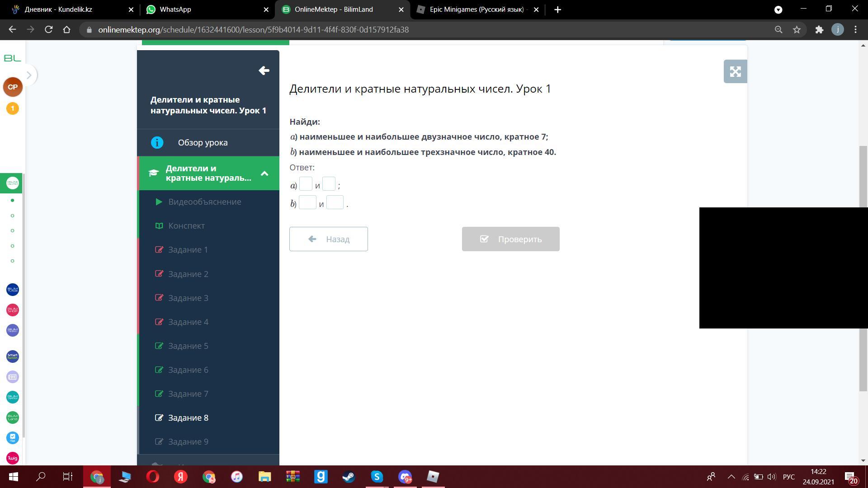Open the CP profile avatar
Image resolution: width=868 pixels, height=488 pixels.
pyautogui.click(x=13, y=87)
